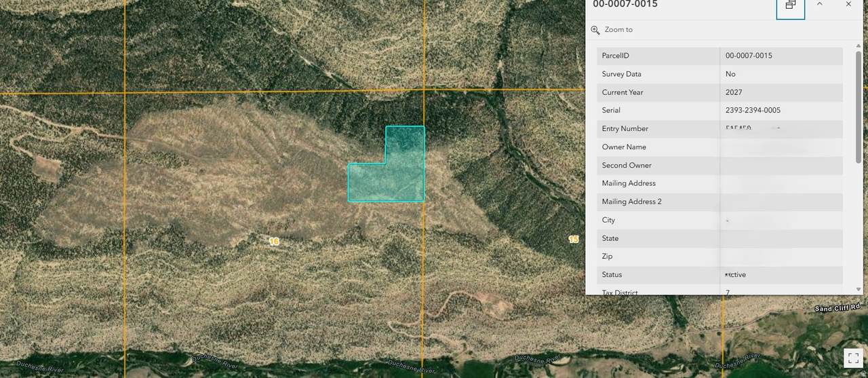868x378 pixels.
Task: Click the Survey Data row label
Action: 621,74
